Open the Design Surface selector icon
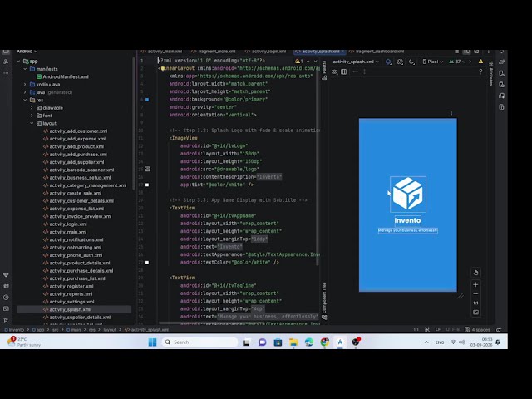The height and width of the screenshot is (399, 532). coord(388,62)
